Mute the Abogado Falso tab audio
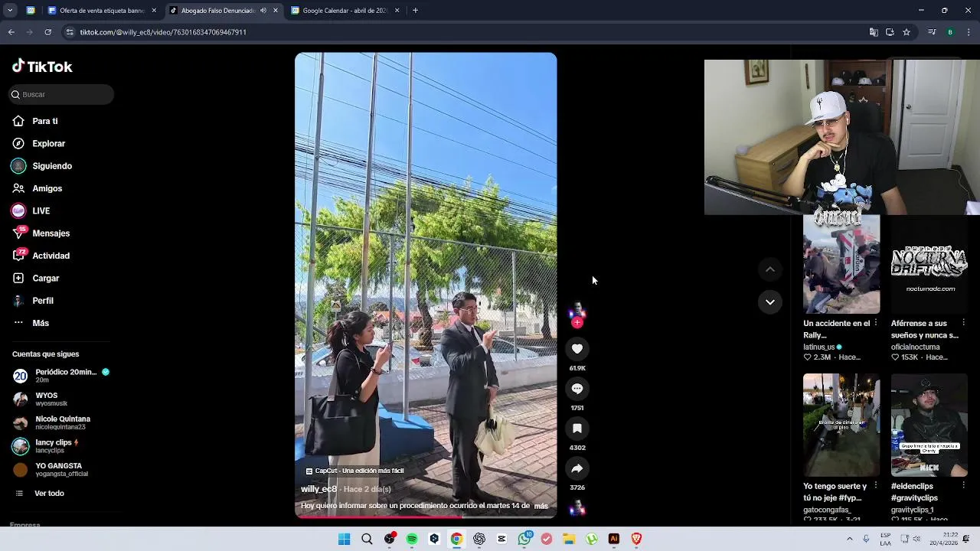 pyautogui.click(x=263, y=11)
